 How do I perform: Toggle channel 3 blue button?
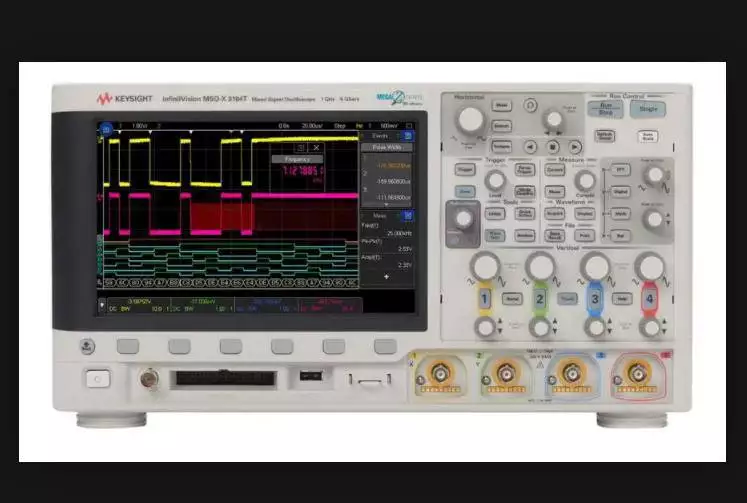[595, 299]
